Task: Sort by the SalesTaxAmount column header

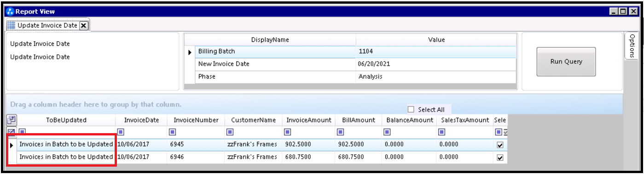Action: pyautogui.click(x=465, y=120)
